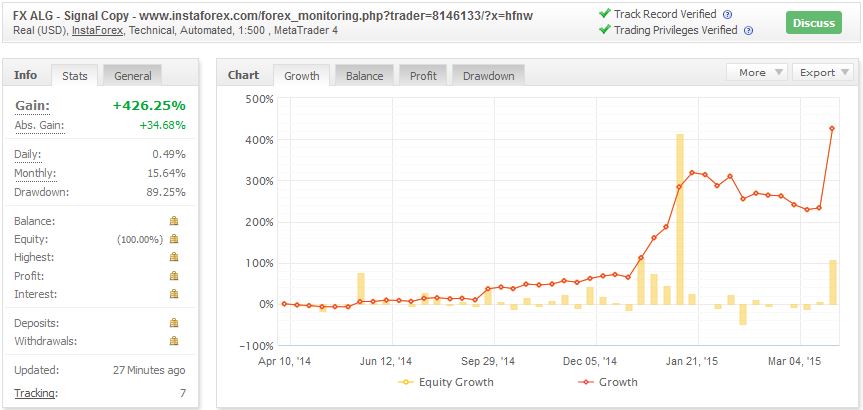Click the (100.00%) equity value
The width and height of the screenshot is (863, 410).
(x=140, y=239)
